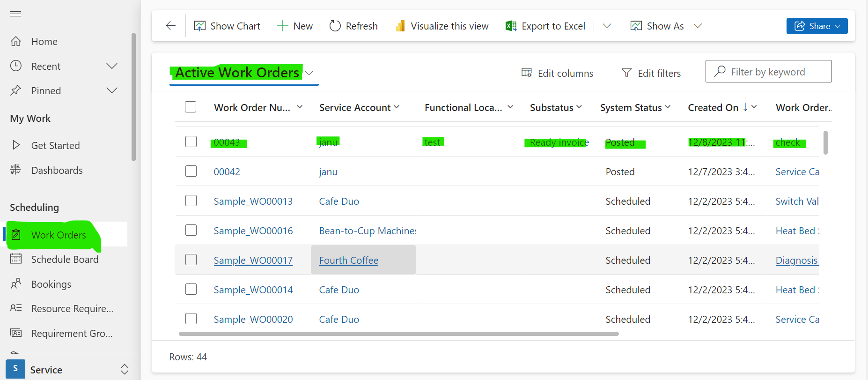Click the Share button
This screenshot has width=868, height=380.
817,26
